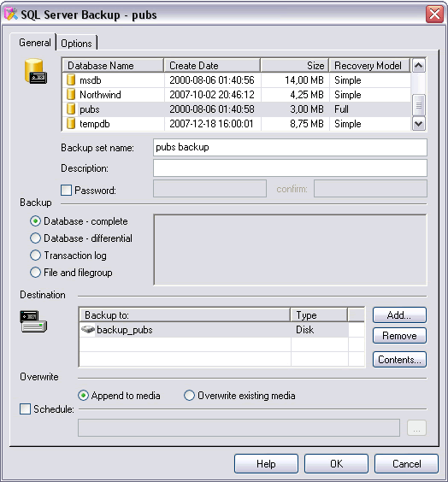Select the backup_pubs destination entry
This screenshot has height=482, width=448.
(125, 330)
